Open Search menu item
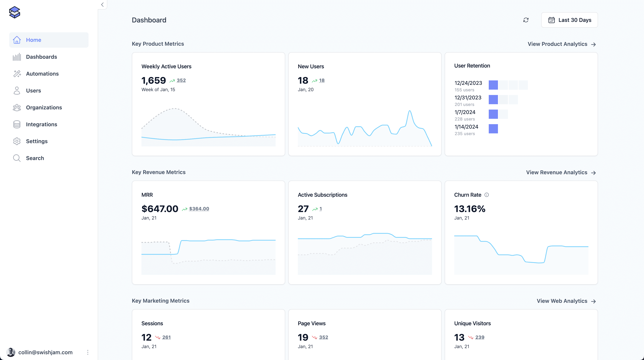The height and width of the screenshot is (360, 644). [x=49, y=158]
